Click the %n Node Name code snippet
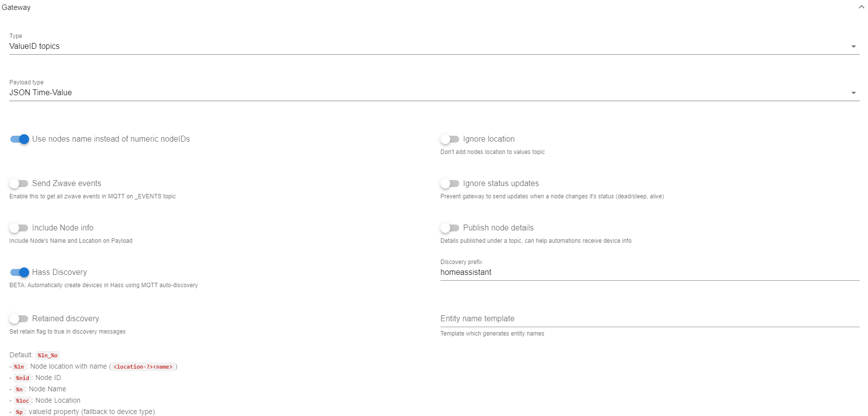 [18, 389]
